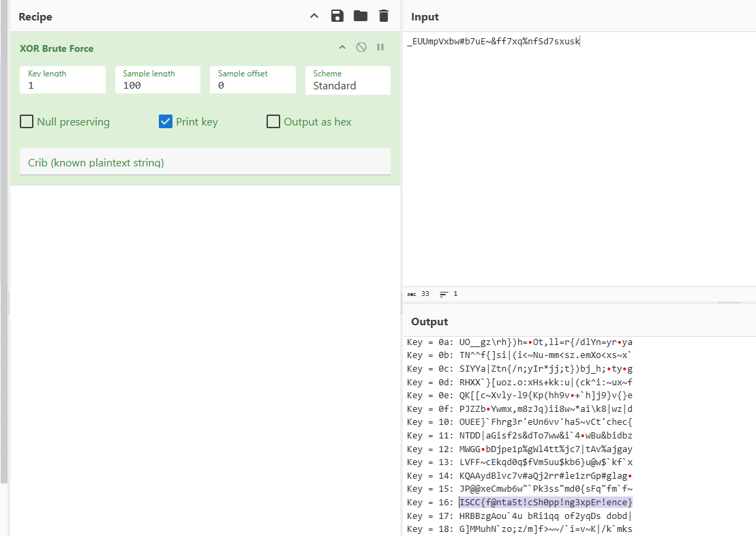Click the Input/Output pane divider handle

[729, 302]
